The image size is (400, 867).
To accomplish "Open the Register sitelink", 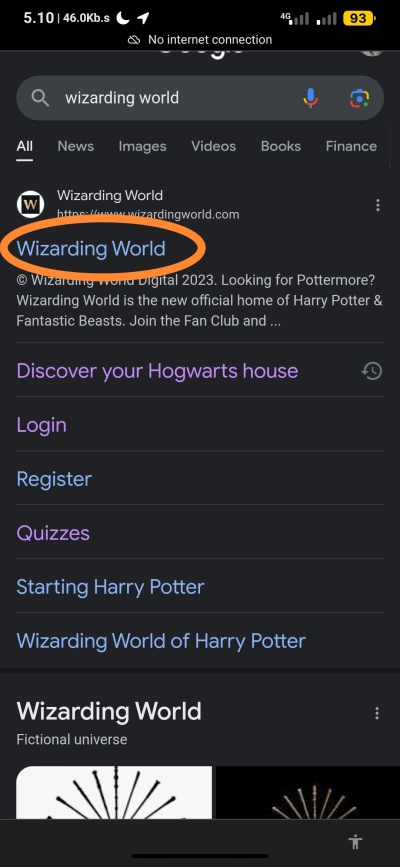I will click(54, 479).
